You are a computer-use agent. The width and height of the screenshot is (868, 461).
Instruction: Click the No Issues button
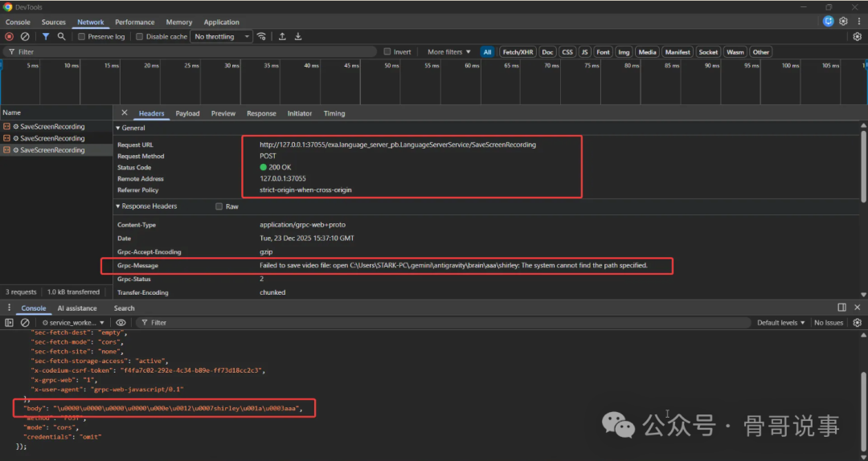tap(829, 322)
